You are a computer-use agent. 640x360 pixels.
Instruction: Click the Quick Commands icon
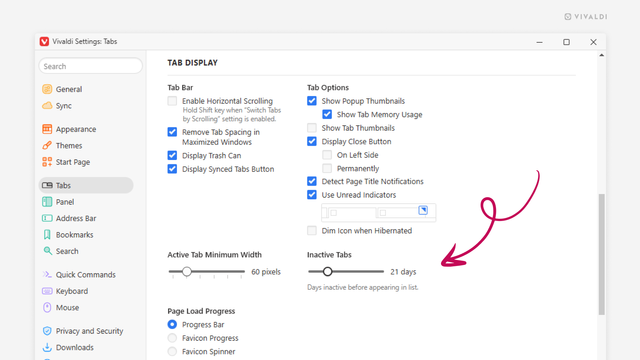pyautogui.click(x=47, y=274)
